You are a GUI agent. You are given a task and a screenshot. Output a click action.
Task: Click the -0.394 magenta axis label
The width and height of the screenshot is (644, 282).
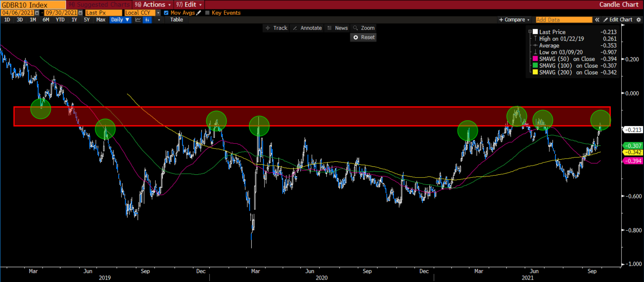pyautogui.click(x=633, y=161)
